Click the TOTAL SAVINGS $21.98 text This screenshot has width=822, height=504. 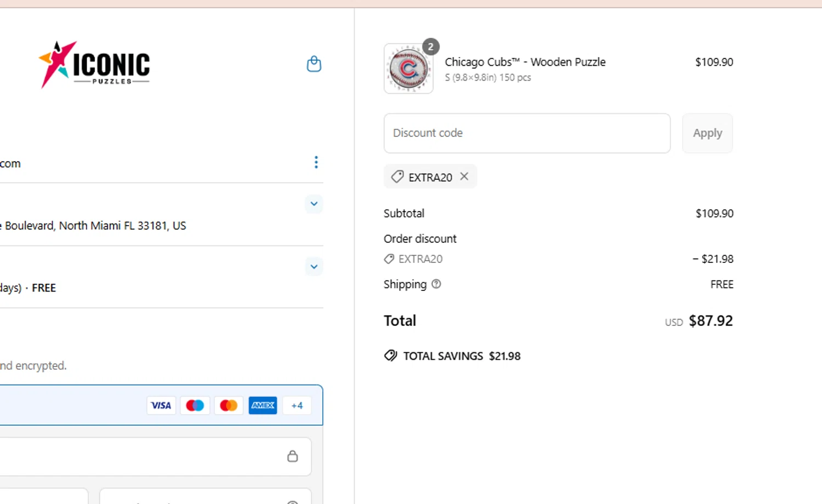(x=462, y=356)
